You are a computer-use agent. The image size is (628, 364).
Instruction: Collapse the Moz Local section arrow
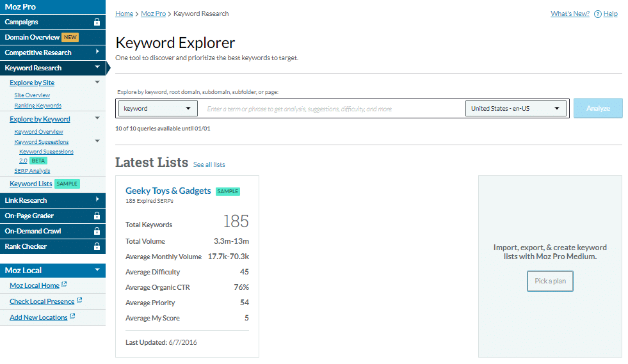click(97, 270)
